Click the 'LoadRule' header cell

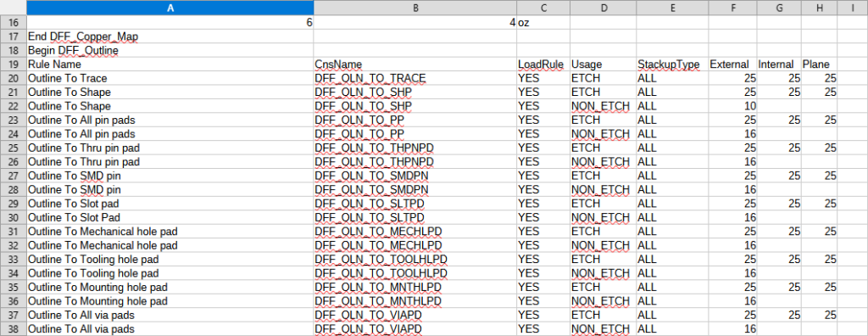543,64
